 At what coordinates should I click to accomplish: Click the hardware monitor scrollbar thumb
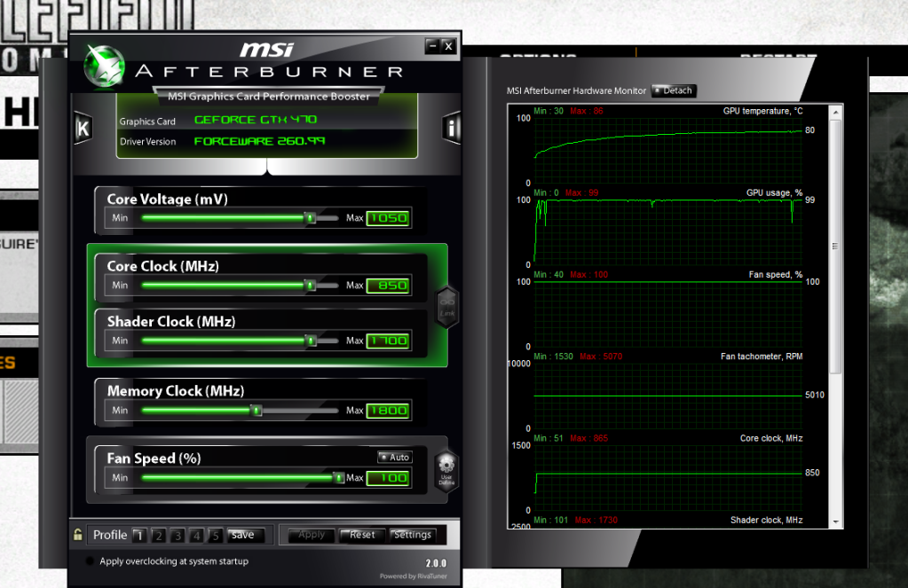[x=835, y=246]
